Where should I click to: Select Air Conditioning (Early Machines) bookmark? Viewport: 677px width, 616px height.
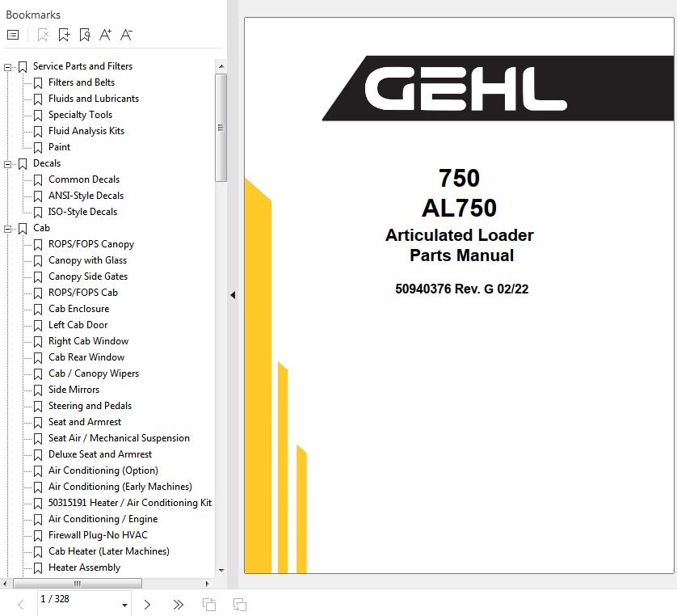pos(120,487)
